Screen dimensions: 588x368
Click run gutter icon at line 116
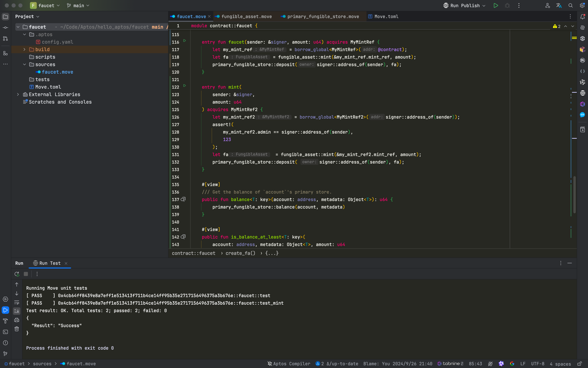(x=185, y=41)
